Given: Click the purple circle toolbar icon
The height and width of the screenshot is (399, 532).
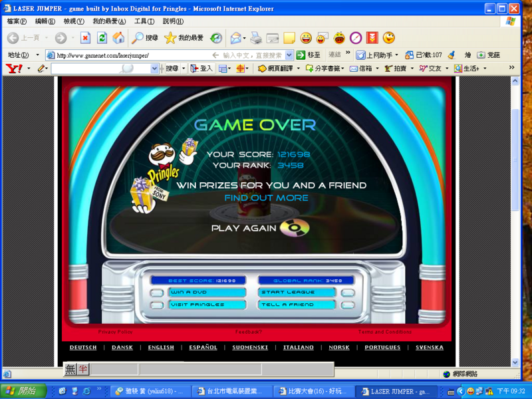Looking at the screenshot, I should point(356,38).
